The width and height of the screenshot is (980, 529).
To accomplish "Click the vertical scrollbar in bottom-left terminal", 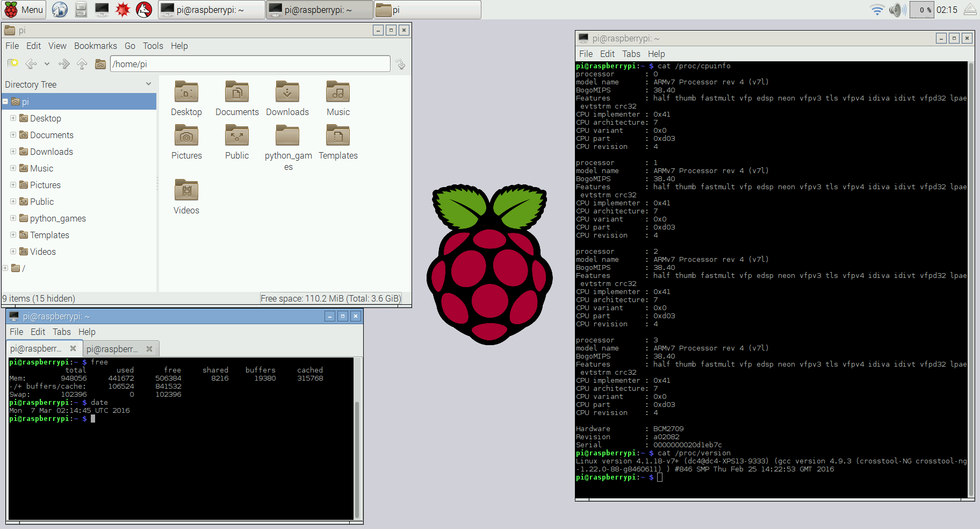I will coord(357,459).
